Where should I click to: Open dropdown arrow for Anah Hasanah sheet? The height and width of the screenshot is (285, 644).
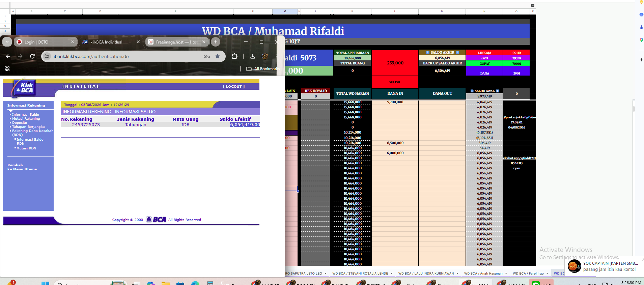[506, 274]
